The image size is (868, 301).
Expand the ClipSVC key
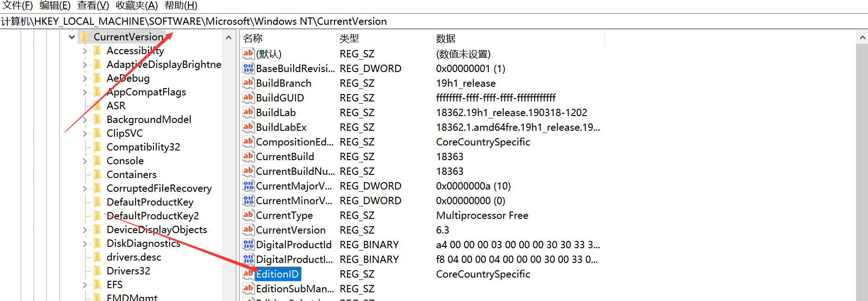85,134
